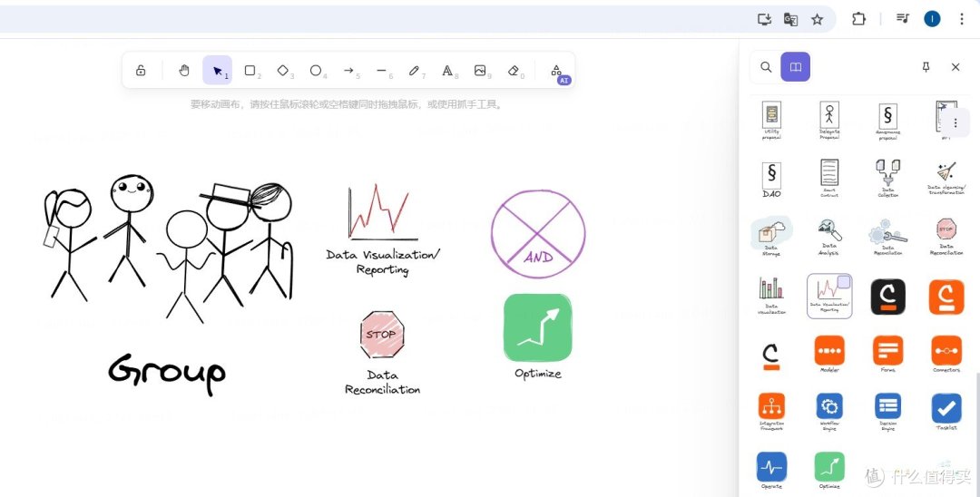Select the purple AND circle on canvas
980x497 pixels.
click(x=538, y=233)
